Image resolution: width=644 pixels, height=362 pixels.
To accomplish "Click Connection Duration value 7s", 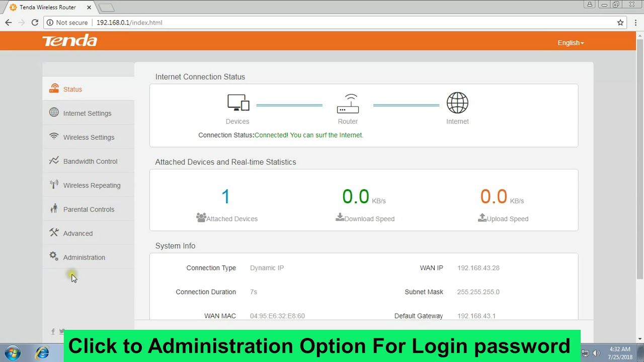I will pyautogui.click(x=254, y=292).
